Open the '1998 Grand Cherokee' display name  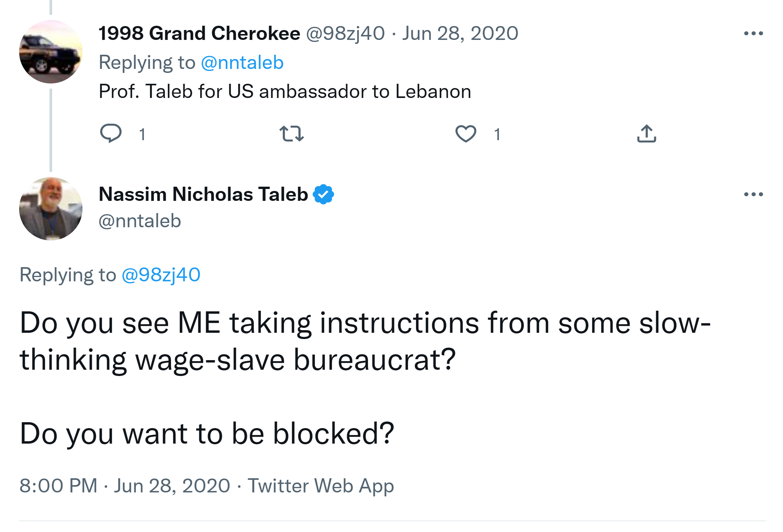(199, 33)
